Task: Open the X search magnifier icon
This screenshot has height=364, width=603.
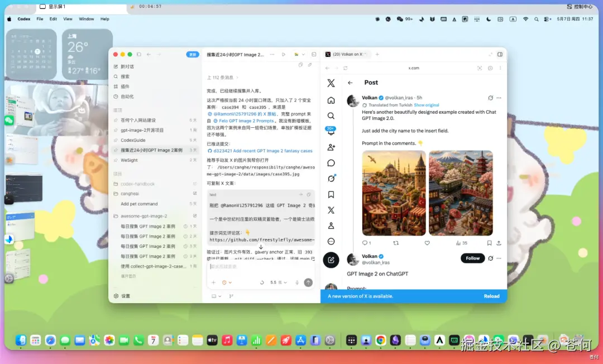Action: (331, 116)
